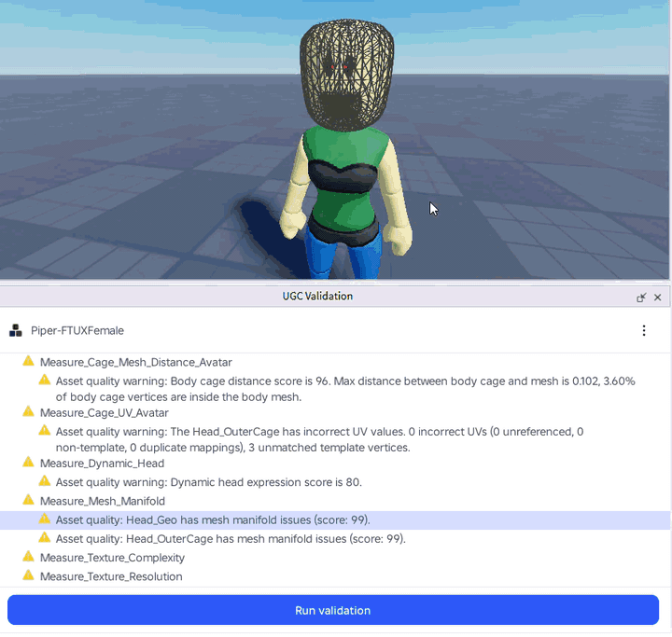Click the warning icon beside Measure_Dynamic_Head
672x637 pixels.
(x=28, y=463)
